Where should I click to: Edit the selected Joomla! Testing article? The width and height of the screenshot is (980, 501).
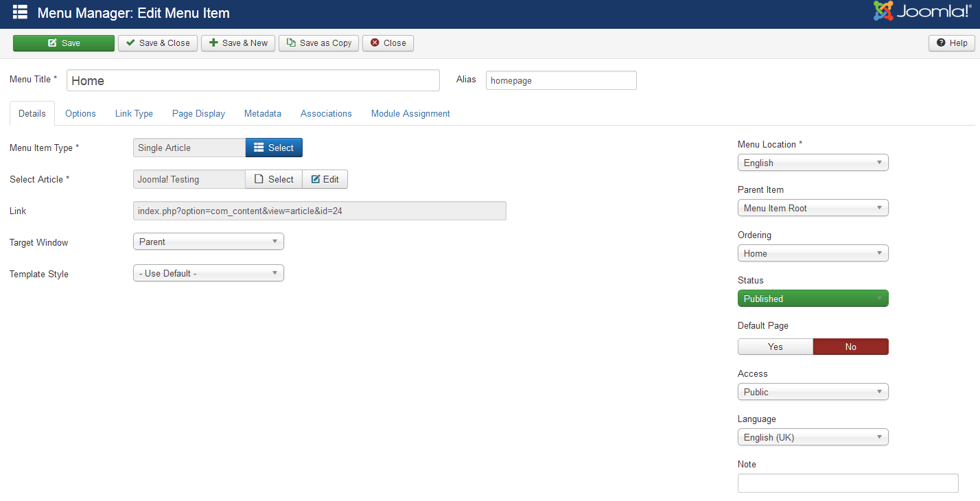coord(325,179)
